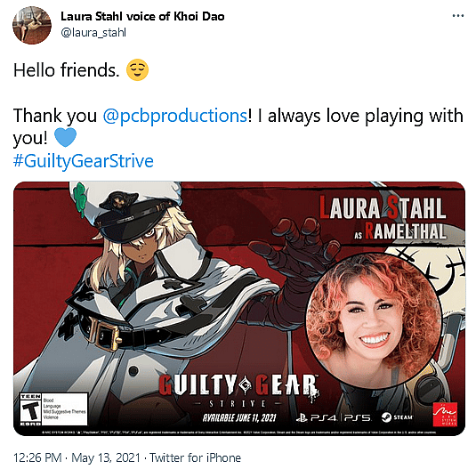Click the Guilty Gear Strive title logo
This screenshot has width=476, height=469.
coord(238,391)
